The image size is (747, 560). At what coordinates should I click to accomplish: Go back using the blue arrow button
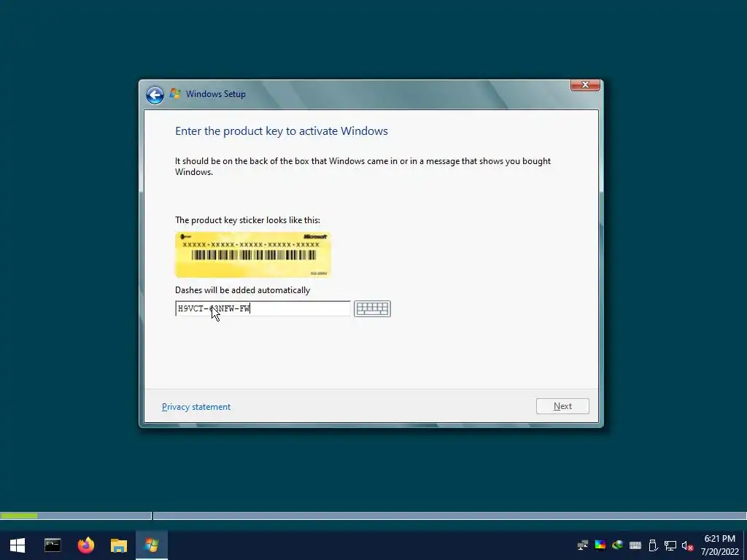(155, 95)
